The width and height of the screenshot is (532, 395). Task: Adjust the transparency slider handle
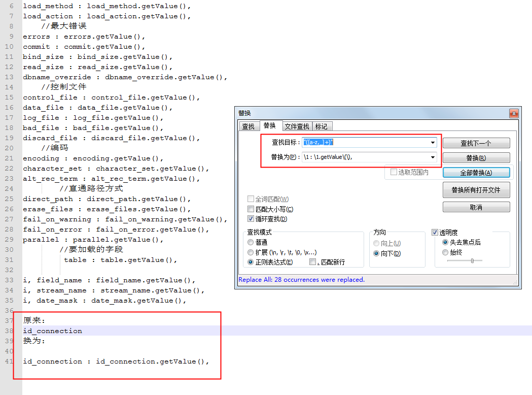click(472, 261)
